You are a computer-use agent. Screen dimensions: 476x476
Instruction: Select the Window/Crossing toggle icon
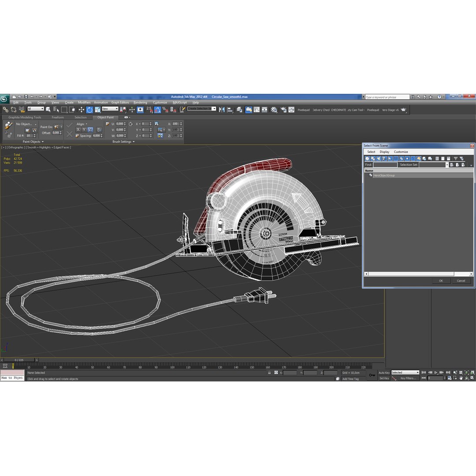coord(72,110)
